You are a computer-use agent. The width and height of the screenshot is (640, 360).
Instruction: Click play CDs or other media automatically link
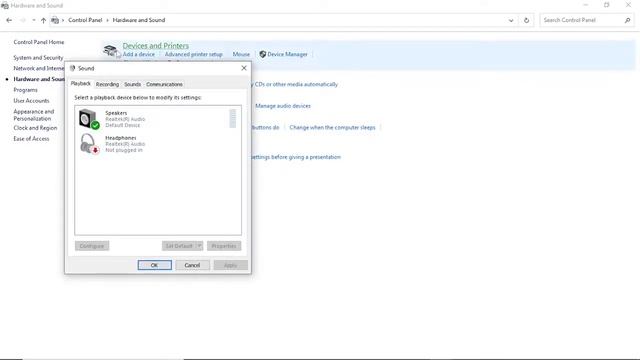[295, 84]
